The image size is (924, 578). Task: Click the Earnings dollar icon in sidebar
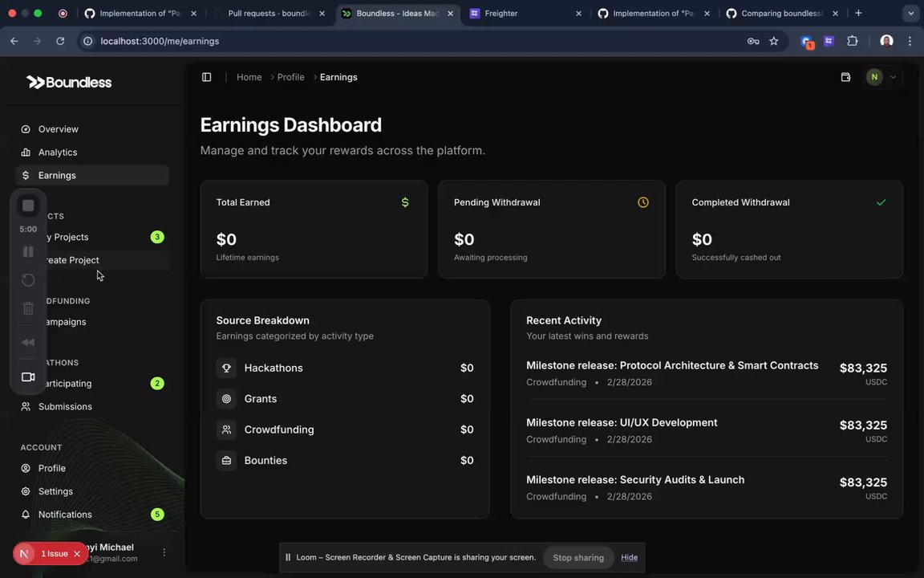[x=26, y=175]
